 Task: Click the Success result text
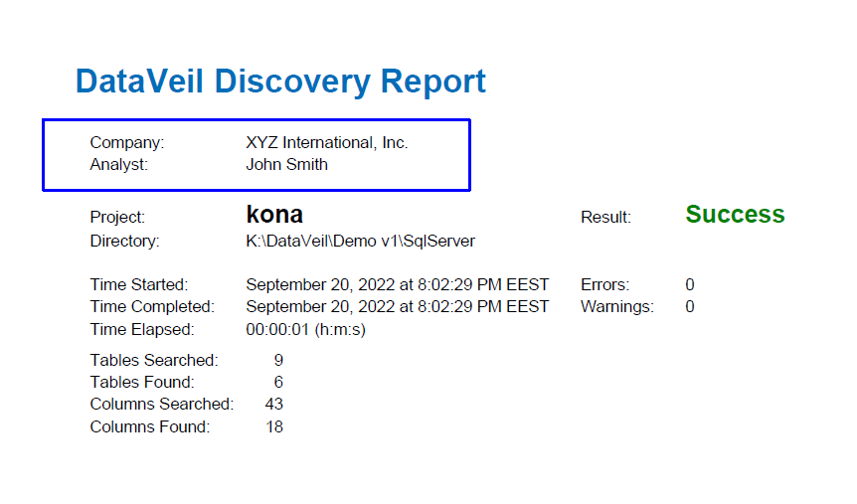735,215
